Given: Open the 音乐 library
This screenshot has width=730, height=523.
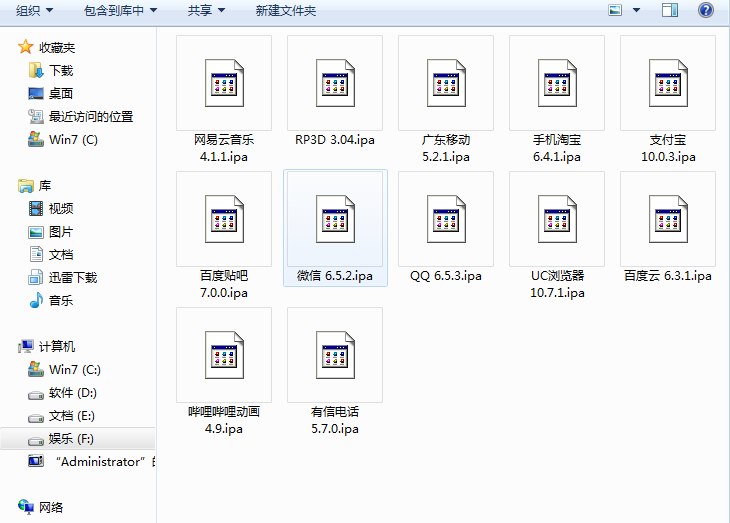Looking at the screenshot, I should tap(61, 300).
